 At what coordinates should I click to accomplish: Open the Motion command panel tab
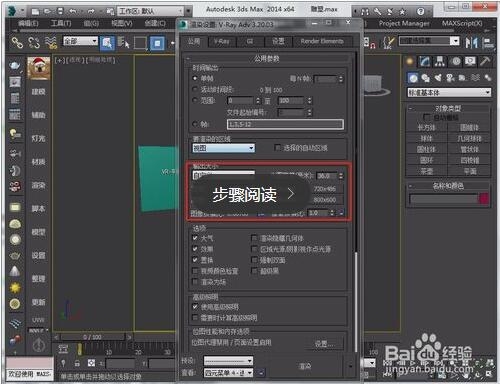(x=456, y=61)
